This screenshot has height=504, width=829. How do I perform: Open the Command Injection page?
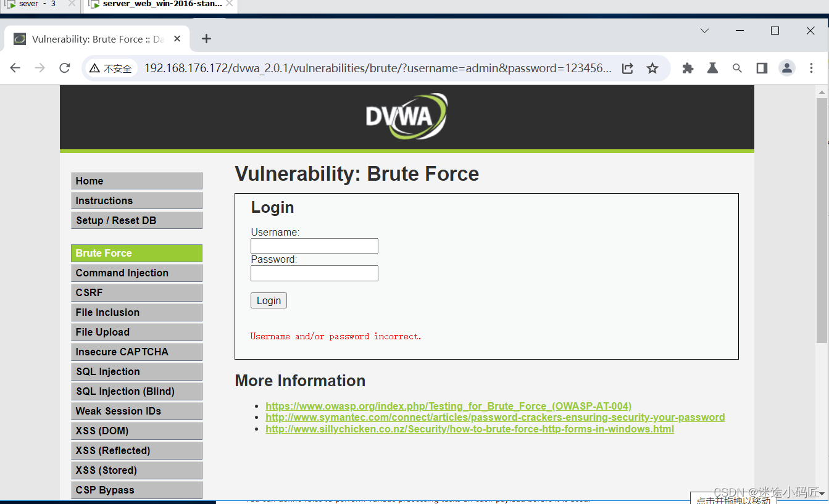pyautogui.click(x=136, y=273)
